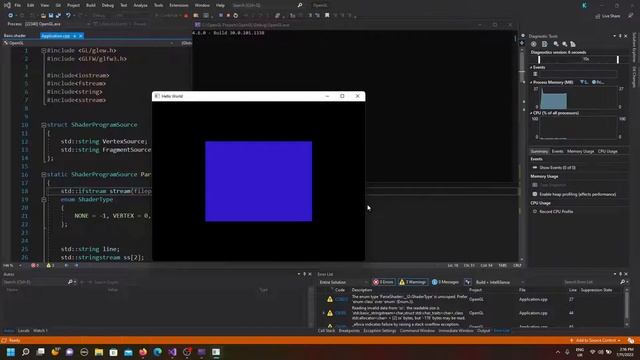Collapse the Events section in Diagnostic Tools

point(531,67)
